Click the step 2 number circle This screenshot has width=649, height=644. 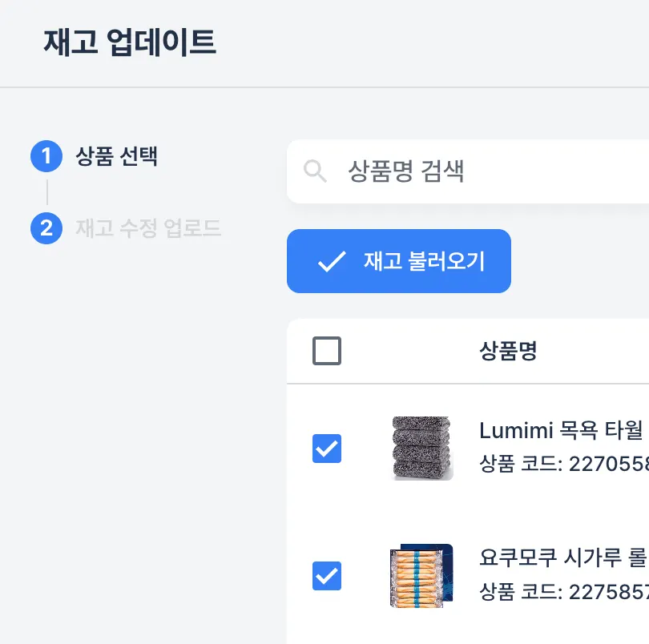pos(46,228)
